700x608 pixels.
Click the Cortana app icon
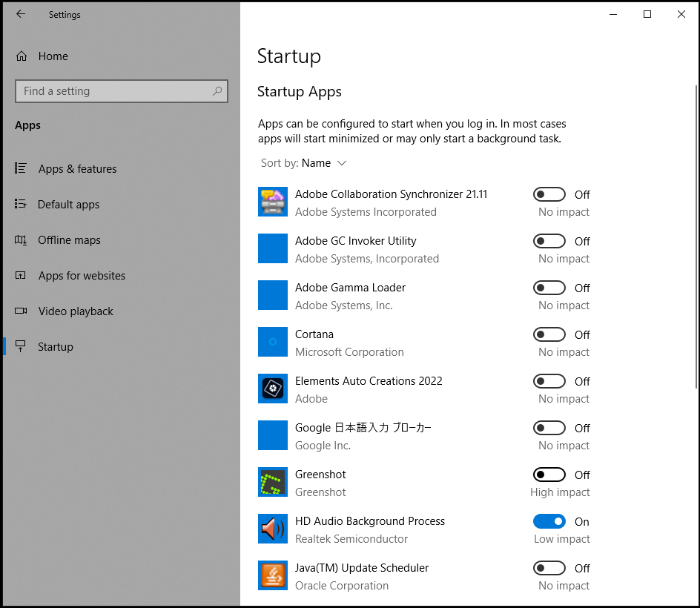point(272,343)
